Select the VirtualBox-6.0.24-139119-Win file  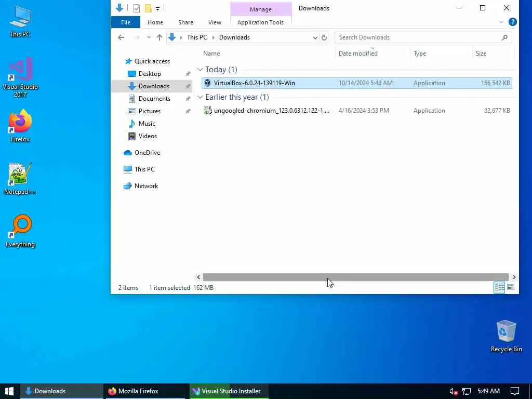click(x=356, y=83)
